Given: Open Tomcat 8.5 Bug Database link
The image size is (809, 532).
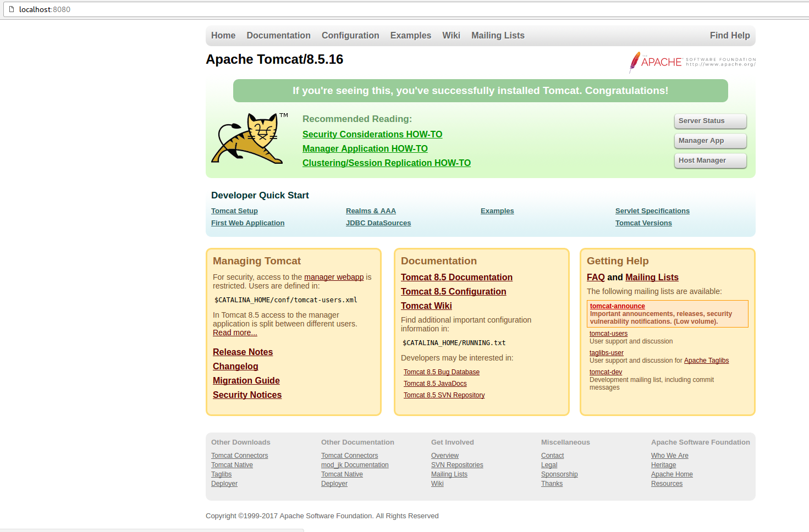Looking at the screenshot, I should (442, 372).
